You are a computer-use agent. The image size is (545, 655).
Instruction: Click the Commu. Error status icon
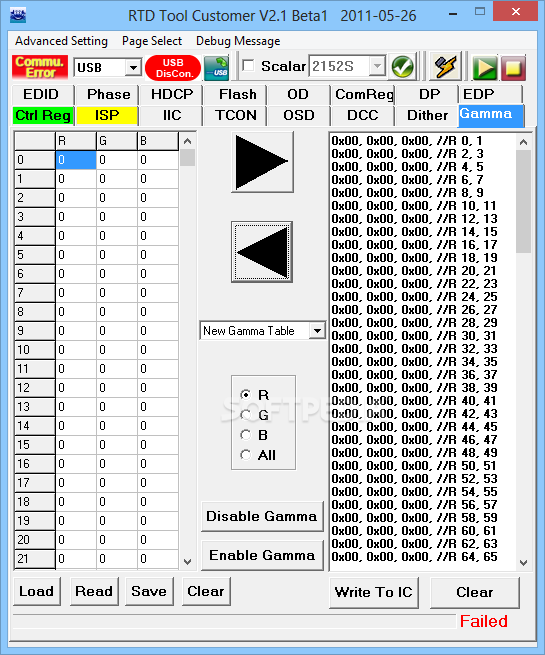pyautogui.click(x=40, y=67)
